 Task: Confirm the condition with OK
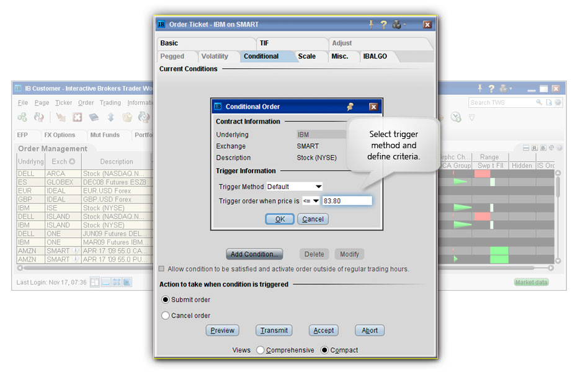[280, 219]
